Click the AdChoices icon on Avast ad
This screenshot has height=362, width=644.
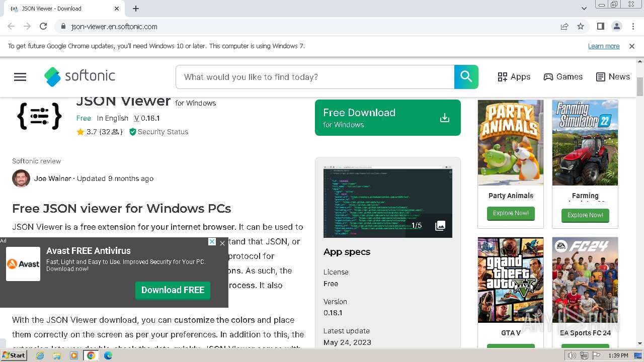pos(212,242)
